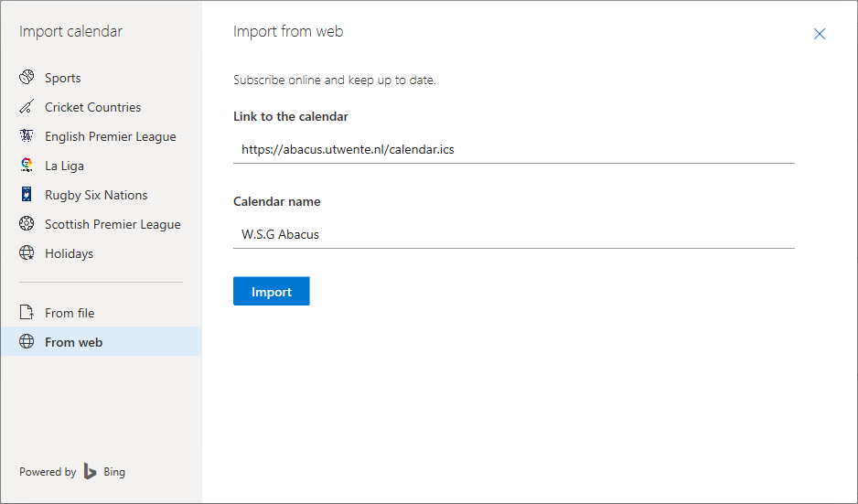Select the Cricket Countries bat icon
858x504 pixels.
27,107
